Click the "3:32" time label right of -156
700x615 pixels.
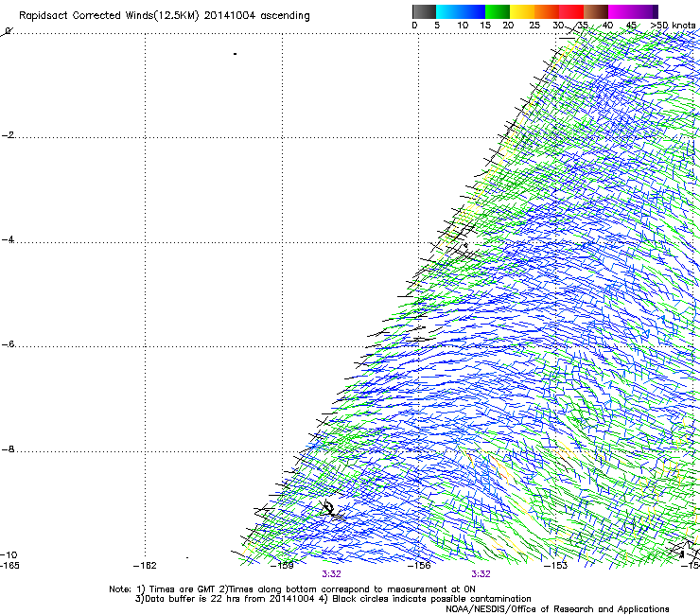click(481, 574)
